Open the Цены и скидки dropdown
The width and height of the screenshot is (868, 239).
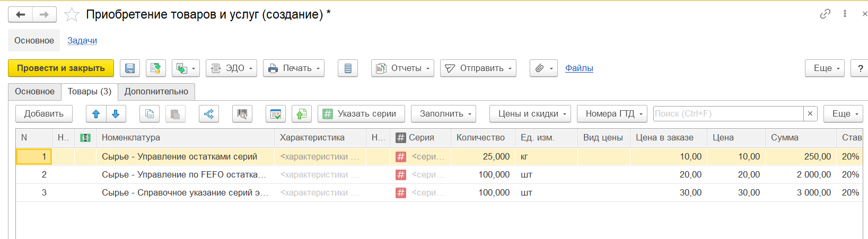tap(530, 114)
